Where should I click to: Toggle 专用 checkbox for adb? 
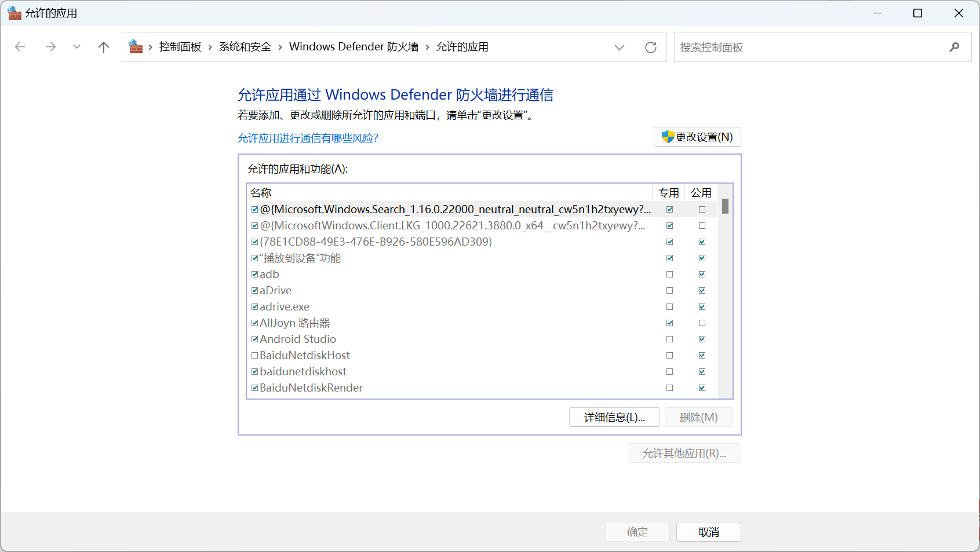click(669, 275)
